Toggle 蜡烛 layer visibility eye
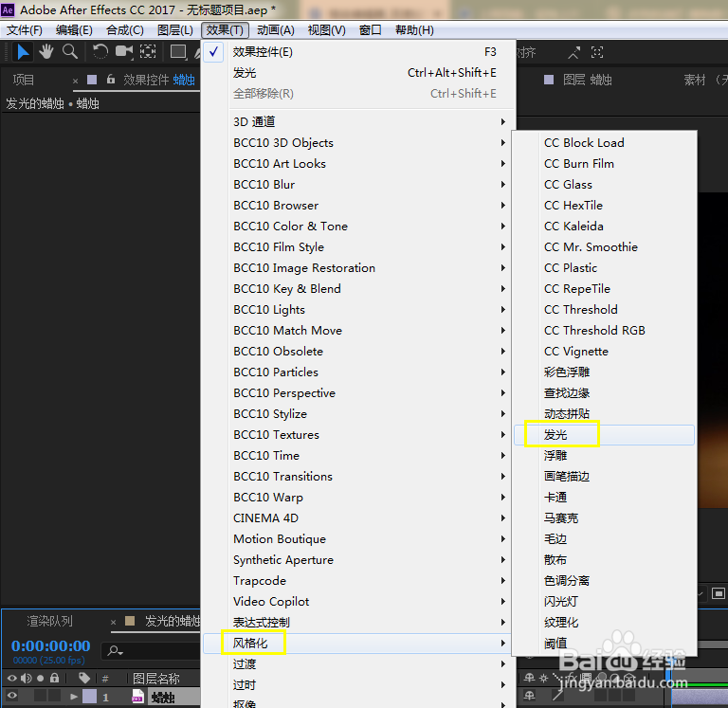Image resolution: width=728 pixels, height=708 pixels. tap(12, 696)
